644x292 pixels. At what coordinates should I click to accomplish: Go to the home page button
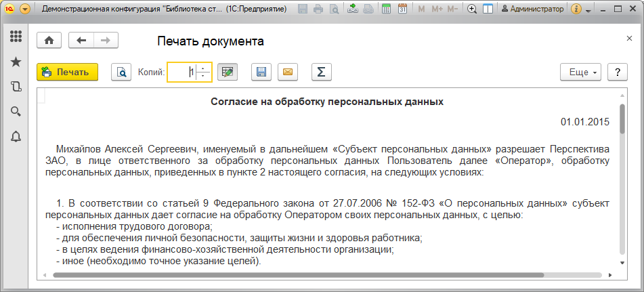coord(49,40)
